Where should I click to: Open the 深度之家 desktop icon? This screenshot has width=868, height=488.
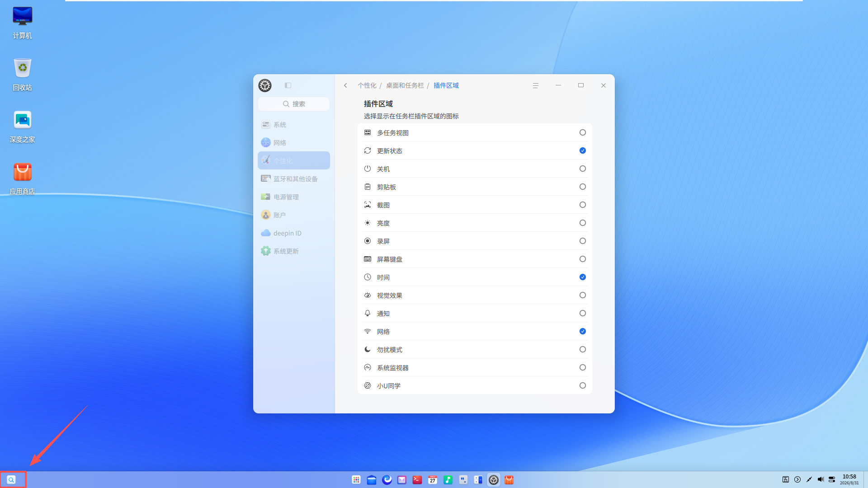pos(22,127)
